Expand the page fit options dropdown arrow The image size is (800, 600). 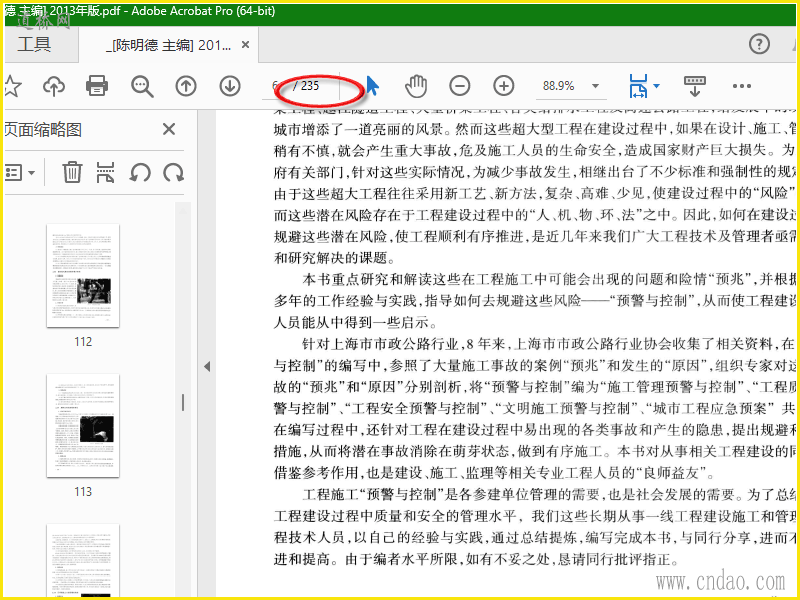click(x=656, y=86)
